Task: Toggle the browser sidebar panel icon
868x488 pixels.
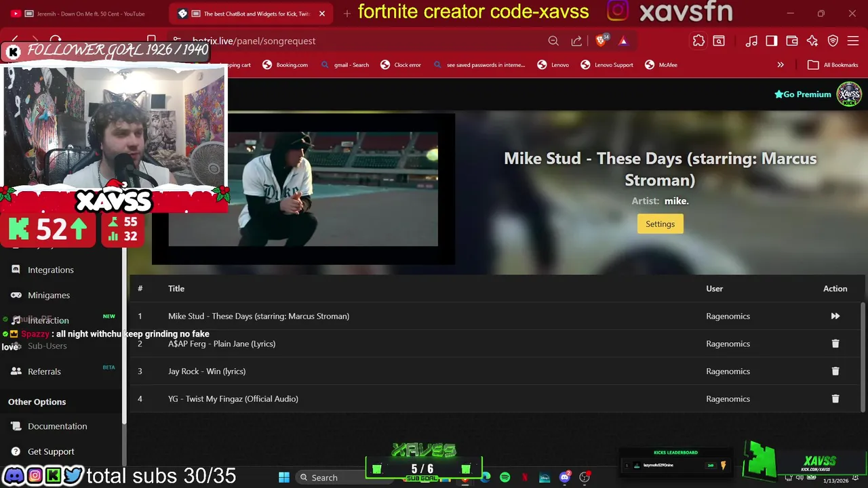Action: point(772,41)
